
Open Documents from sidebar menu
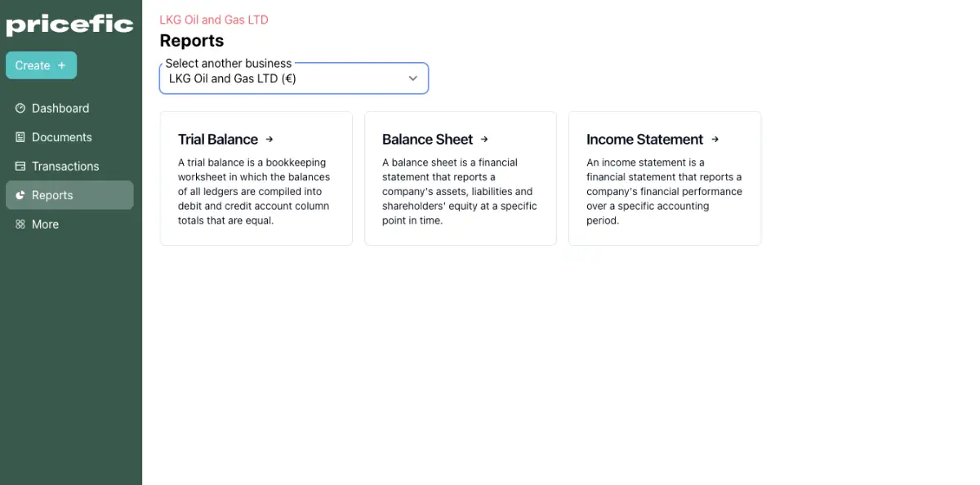(x=69, y=137)
